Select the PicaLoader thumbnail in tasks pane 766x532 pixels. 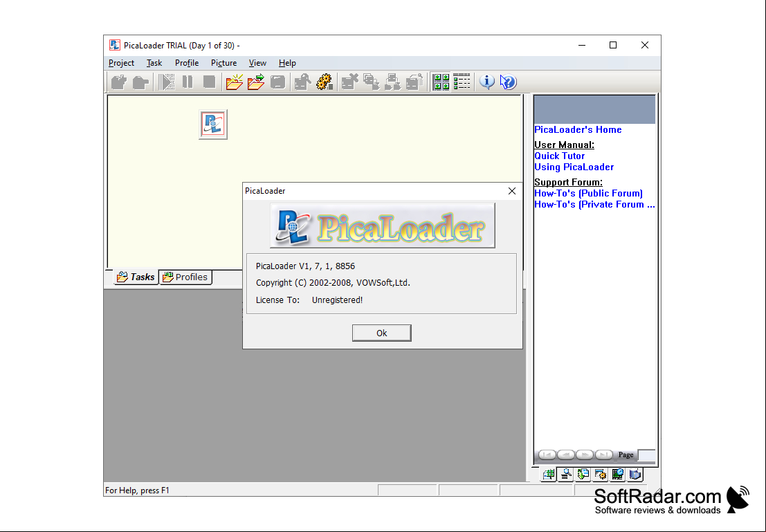pyautogui.click(x=213, y=125)
